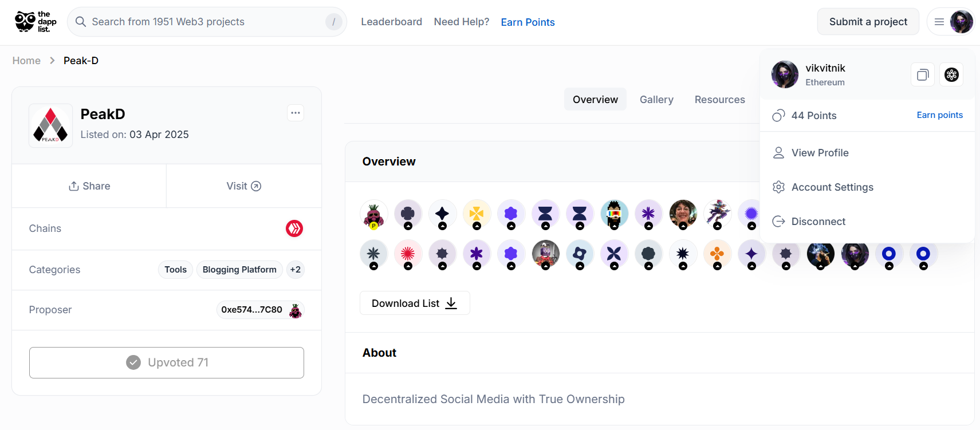Click the Blogging Platform category tag
The image size is (980, 430).
click(x=239, y=270)
